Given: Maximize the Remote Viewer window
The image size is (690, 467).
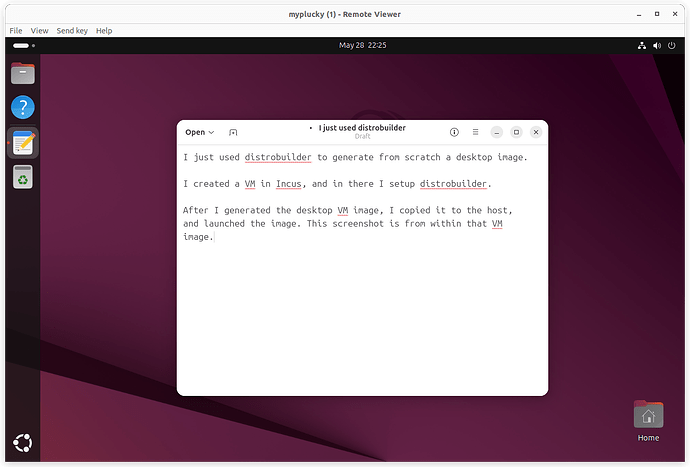Looking at the screenshot, I should pos(657,14).
